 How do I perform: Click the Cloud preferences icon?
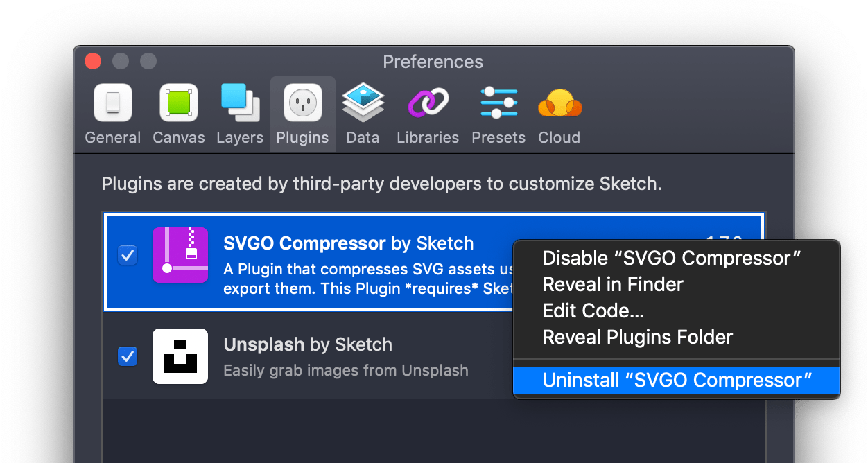(559, 103)
